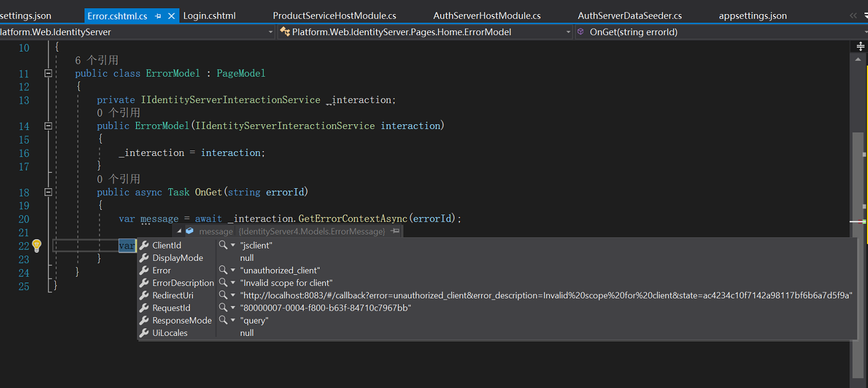
Task: Collapse the ErrorModel class with its expander
Action: (x=48, y=74)
